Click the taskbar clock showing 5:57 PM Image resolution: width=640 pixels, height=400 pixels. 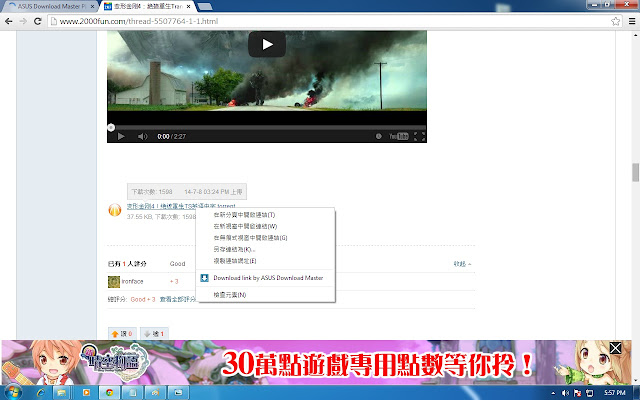click(615, 393)
